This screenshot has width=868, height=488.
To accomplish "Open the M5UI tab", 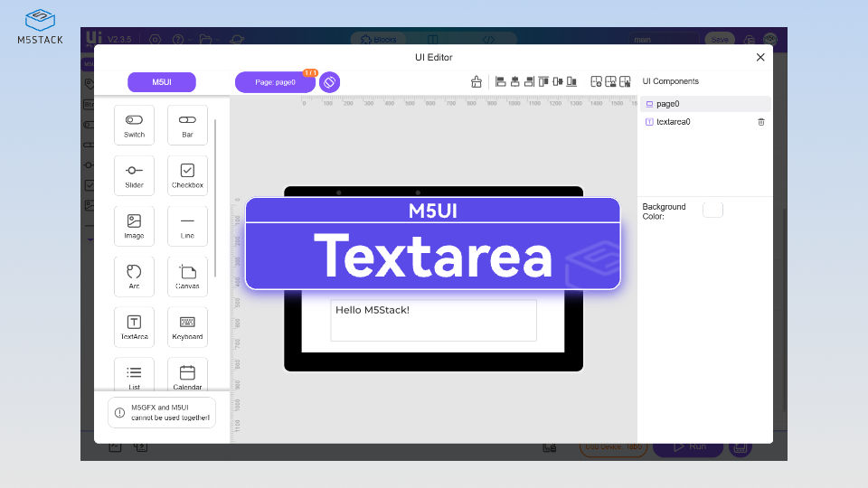I will tap(162, 82).
